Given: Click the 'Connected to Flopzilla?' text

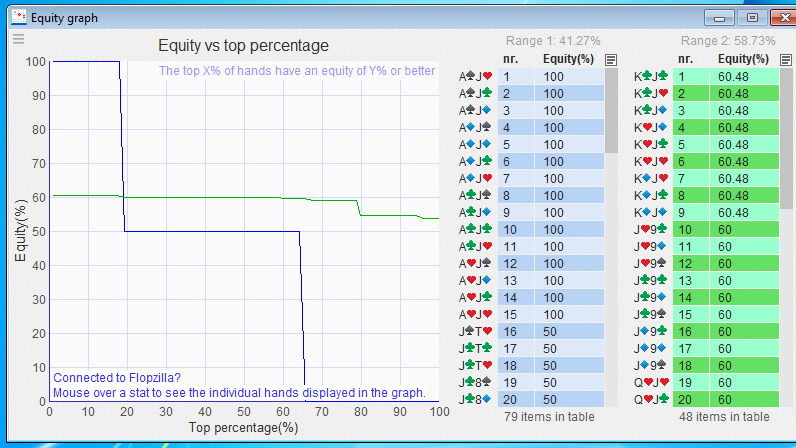Looking at the screenshot, I should click(117, 378).
